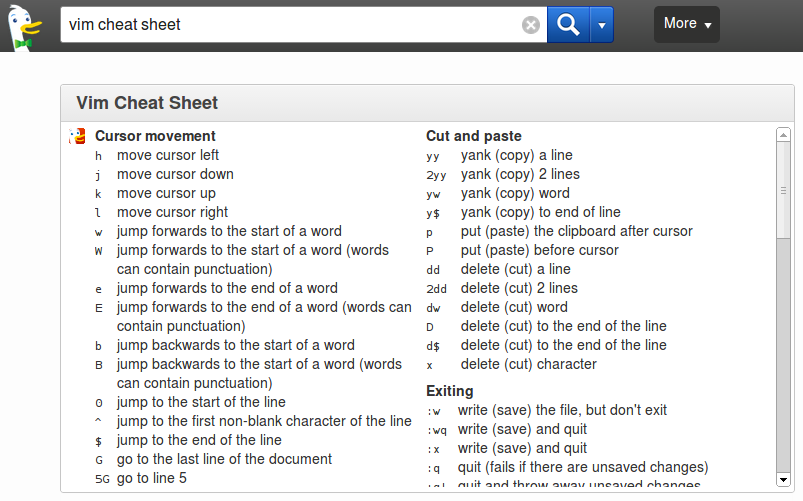The width and height of the screenshot is (803, 501).
Task: Click the vertical scrollbar thumb
Action: click(x=783, y=190)
